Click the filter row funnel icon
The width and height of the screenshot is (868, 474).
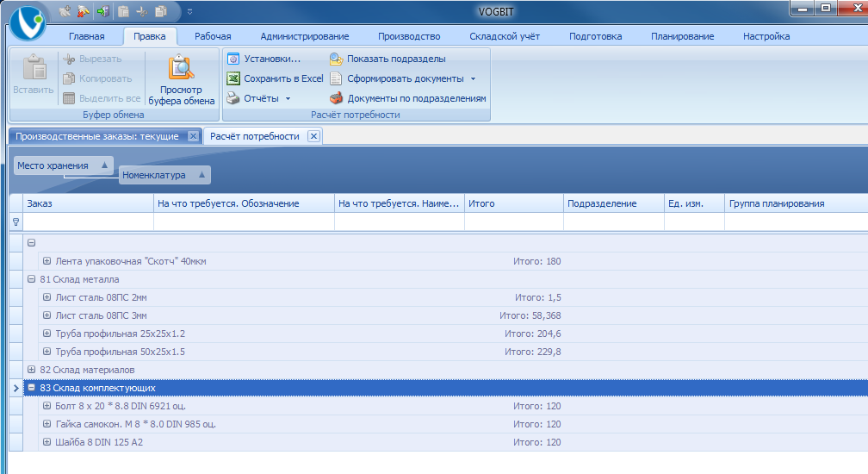(x=16, y=221)
